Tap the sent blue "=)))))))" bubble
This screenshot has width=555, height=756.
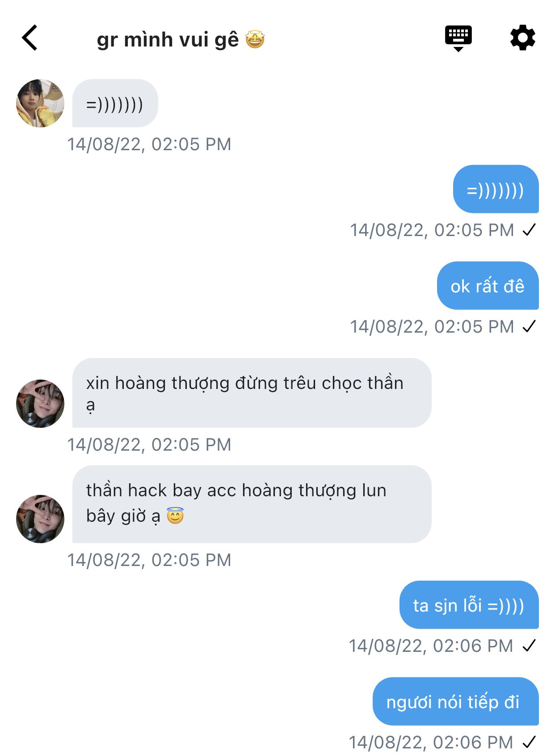(x=496, y=189)
